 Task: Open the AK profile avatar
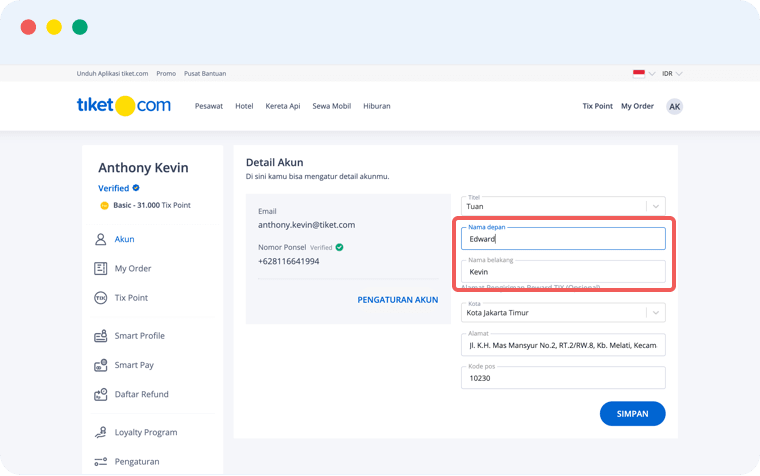coord(674,106)
